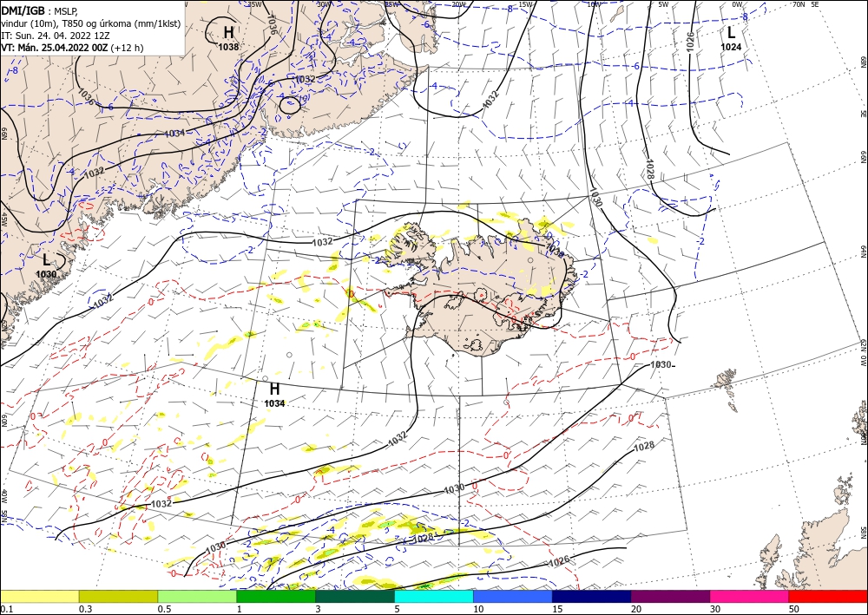Click the '20W' longitude label at top
The image size is (868, 615).
click(458, 4)
